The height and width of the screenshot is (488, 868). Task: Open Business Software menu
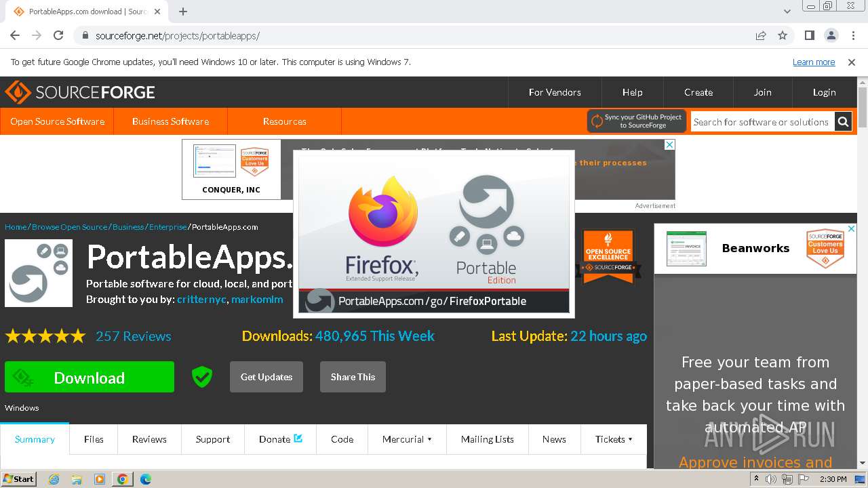tap(170, 121)
